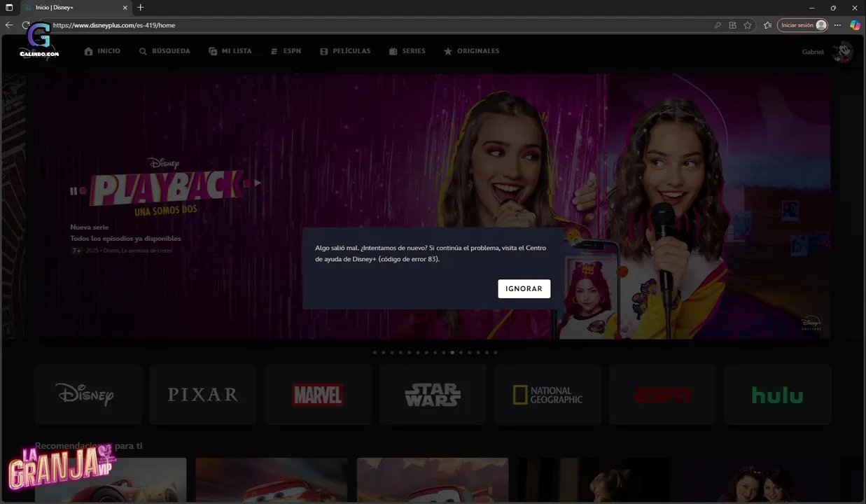
Task: Select the highlighted active carousel dot
Action: [x=452, y=353]
